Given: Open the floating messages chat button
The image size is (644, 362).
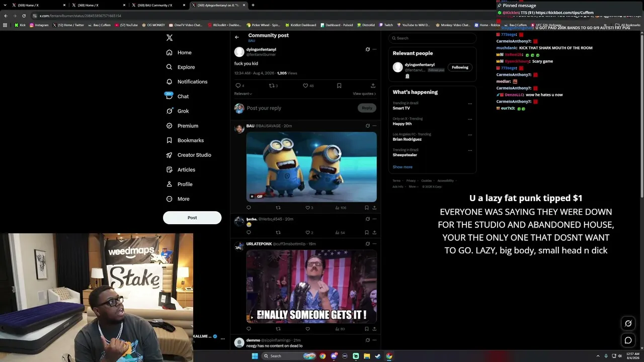Looking at the screenshot, I should (x=628, y=340).
